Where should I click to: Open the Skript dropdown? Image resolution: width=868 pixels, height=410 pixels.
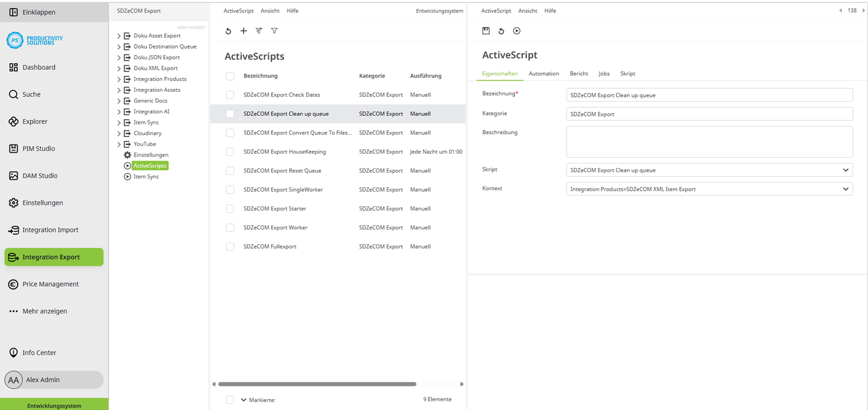[x=845, y=170]
